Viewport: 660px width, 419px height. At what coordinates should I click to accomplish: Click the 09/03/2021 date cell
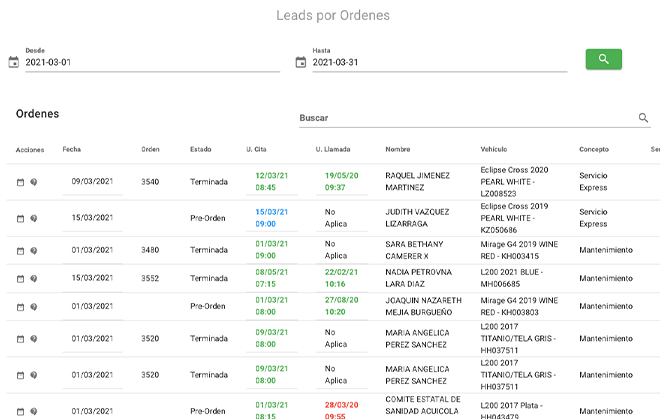tap(92, 181)
